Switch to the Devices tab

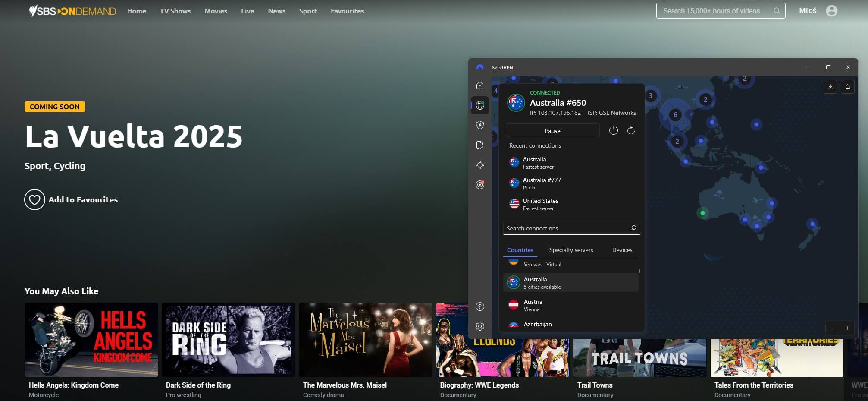[622, 250]
